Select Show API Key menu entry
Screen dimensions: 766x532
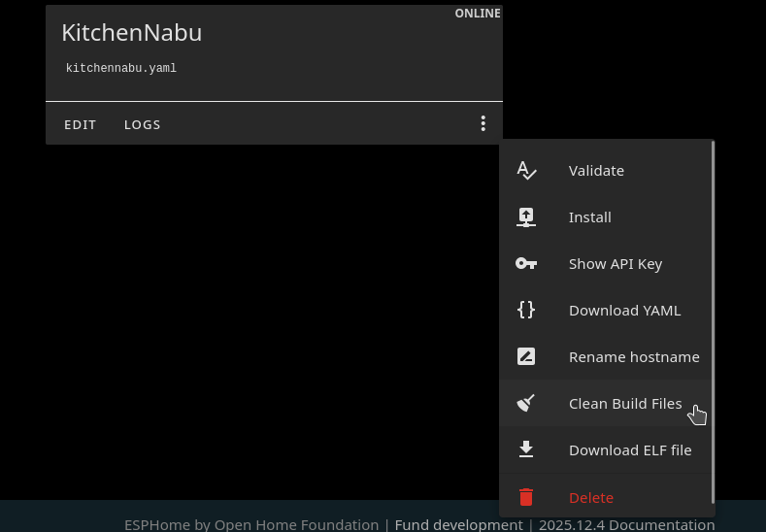pos(615,264)
